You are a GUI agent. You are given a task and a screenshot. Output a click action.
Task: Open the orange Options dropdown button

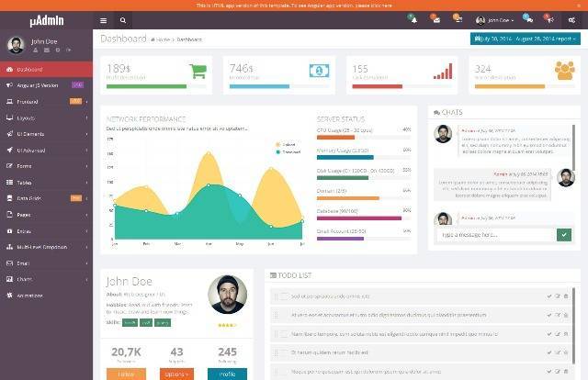tap(176, 374)
